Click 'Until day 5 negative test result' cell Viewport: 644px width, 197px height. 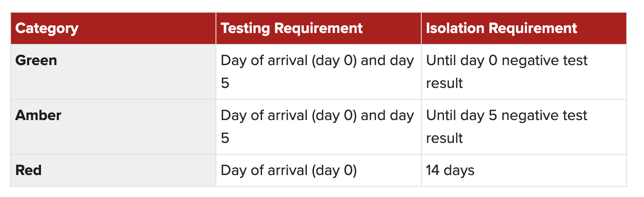524,127
